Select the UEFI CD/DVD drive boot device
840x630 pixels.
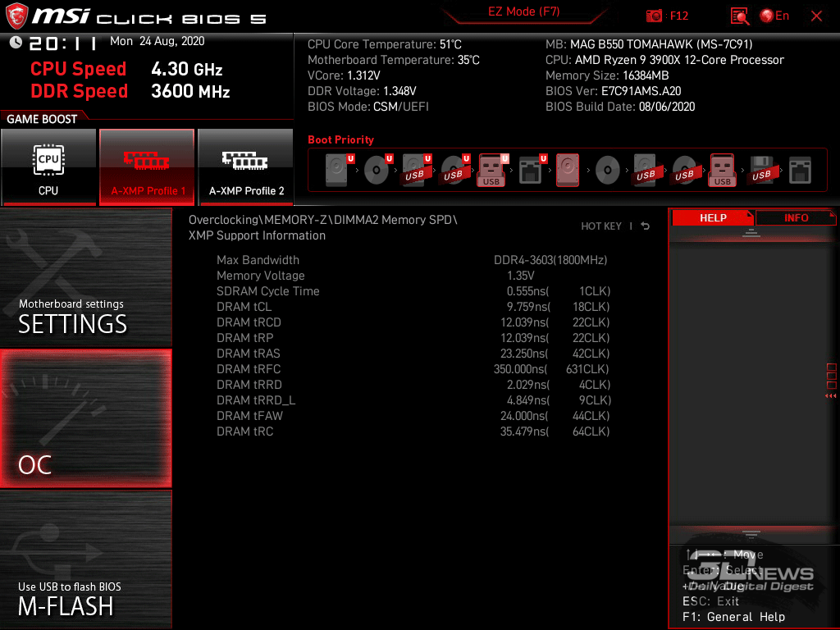point(377,170)
